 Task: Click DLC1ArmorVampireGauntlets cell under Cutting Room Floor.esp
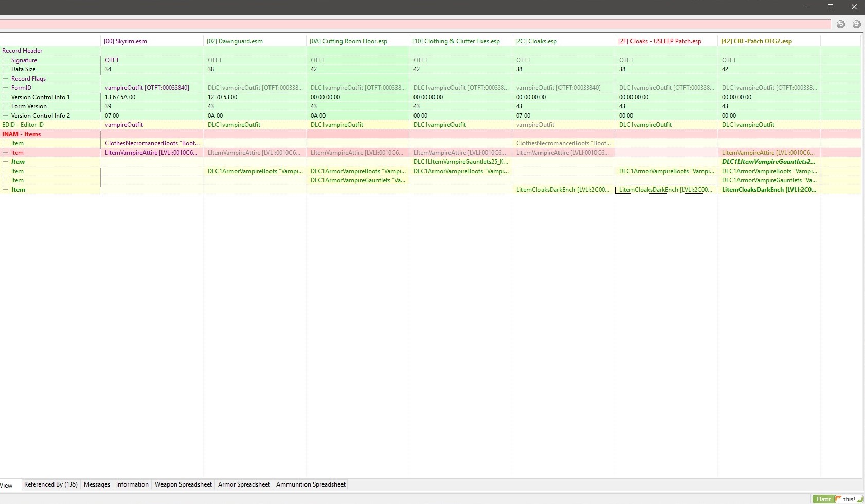click(357, 180)
